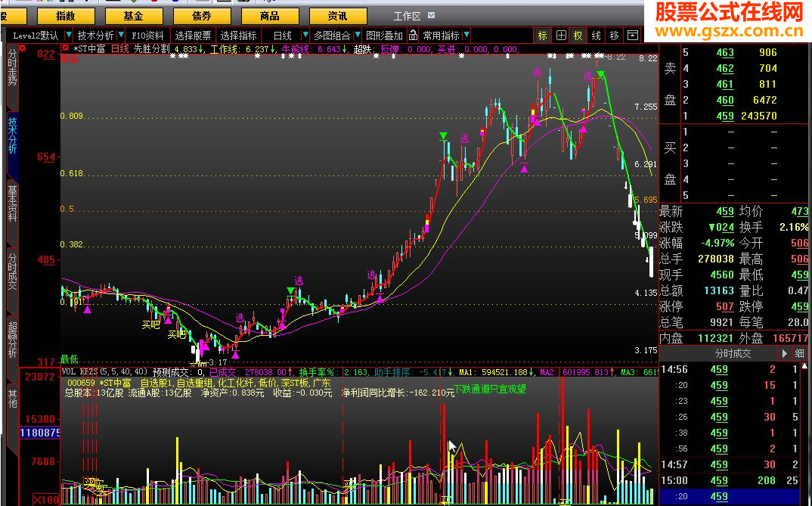The height and width of the screenshot is (506, 812).
Task: Click the play arrow beside 分时成交 header
Action: 785,354
